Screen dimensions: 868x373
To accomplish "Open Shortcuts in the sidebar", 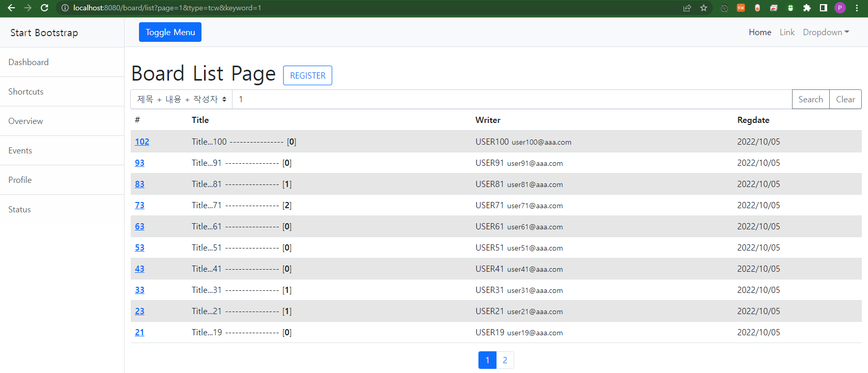I will [62, 91].
